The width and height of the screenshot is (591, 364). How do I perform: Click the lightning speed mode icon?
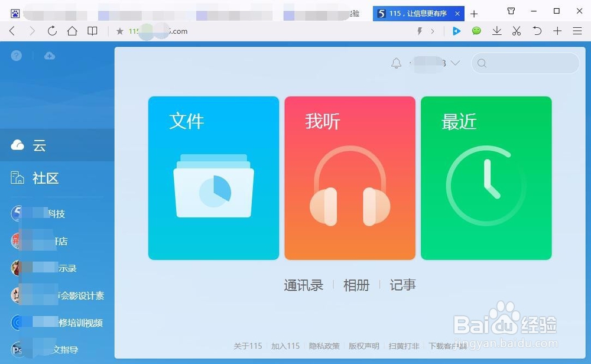(x=420, y=31)
